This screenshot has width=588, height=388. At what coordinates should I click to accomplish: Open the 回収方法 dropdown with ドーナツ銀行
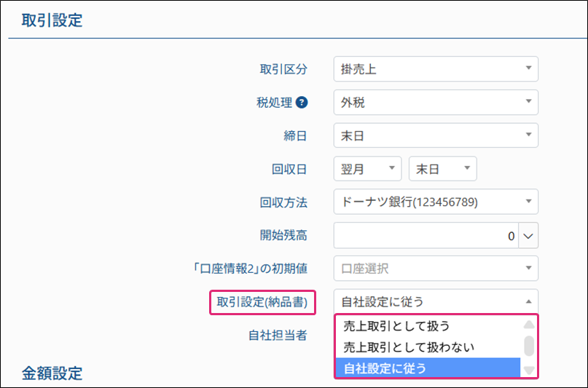pyautogui.click(x=436, y=202)
